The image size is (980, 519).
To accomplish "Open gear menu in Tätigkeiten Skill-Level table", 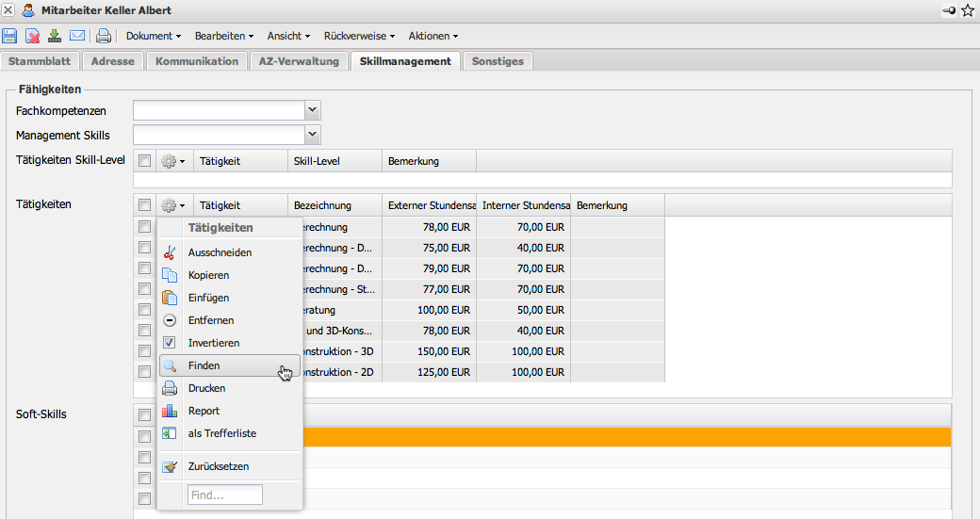I will click(x=171, y=161).
